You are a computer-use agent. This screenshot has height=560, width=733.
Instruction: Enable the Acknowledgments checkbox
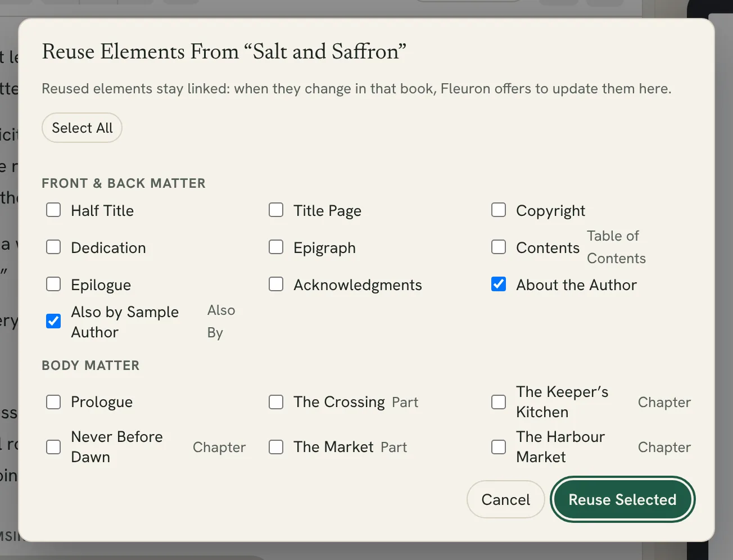tap(276, 284)
